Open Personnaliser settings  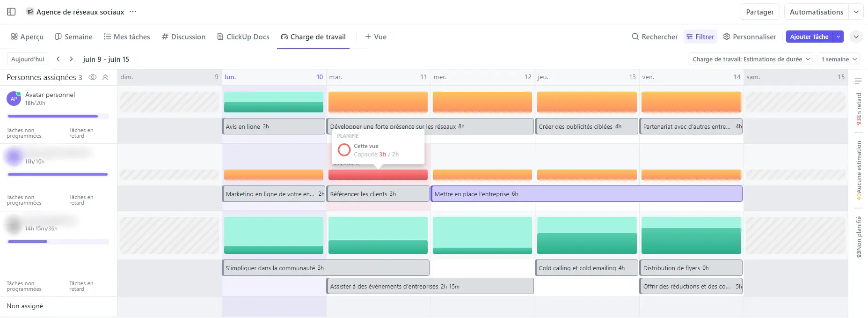tap(750, 37)
